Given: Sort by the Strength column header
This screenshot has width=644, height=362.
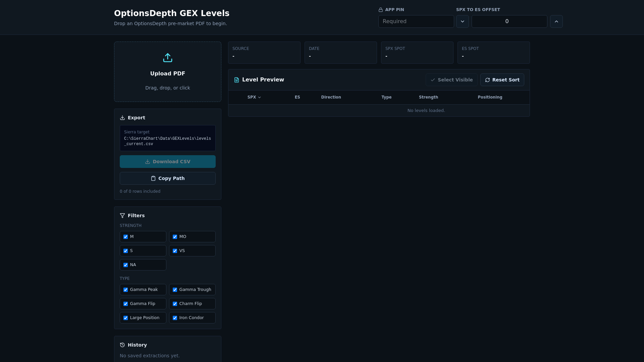Looking at the screenshot, I should 428,97.
